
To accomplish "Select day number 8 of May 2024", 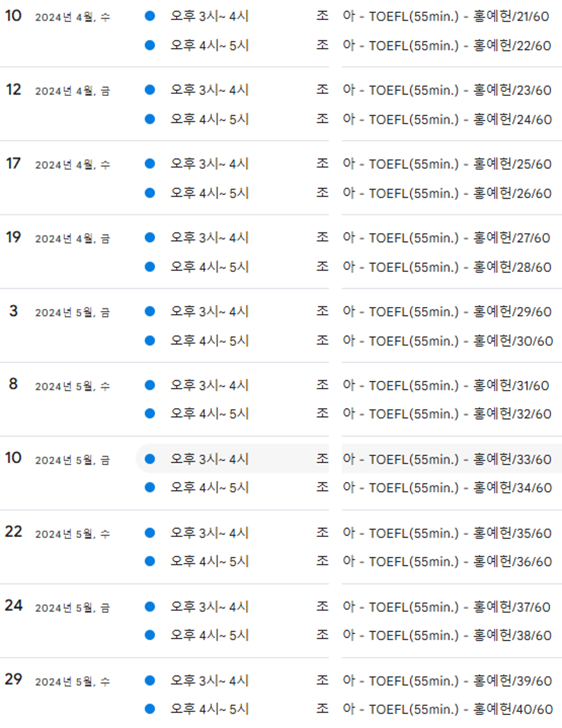I will tap(14, 384).
